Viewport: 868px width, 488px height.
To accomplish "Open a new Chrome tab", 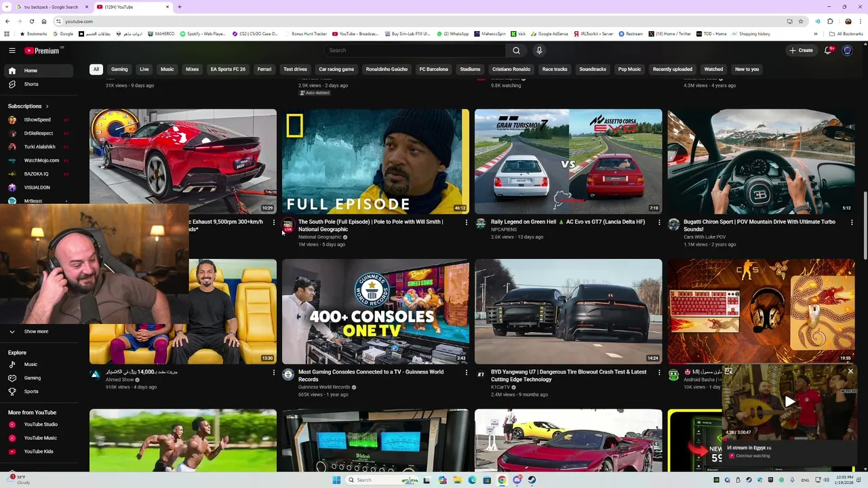I will pos(180,7).
